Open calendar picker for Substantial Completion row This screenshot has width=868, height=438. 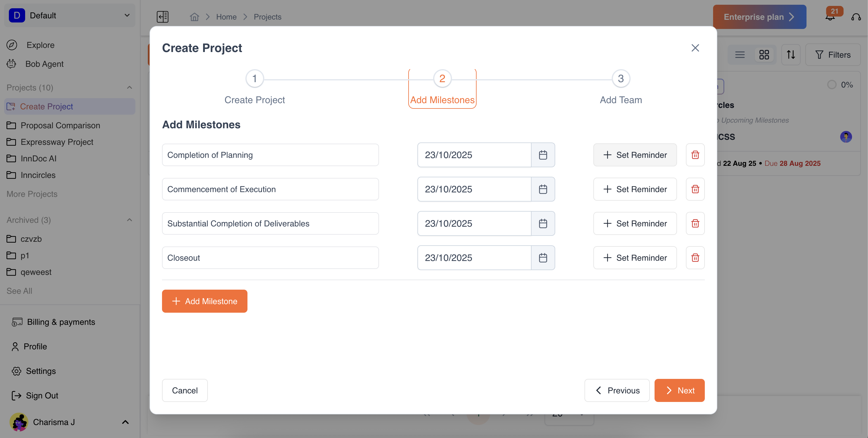[542, 223]
